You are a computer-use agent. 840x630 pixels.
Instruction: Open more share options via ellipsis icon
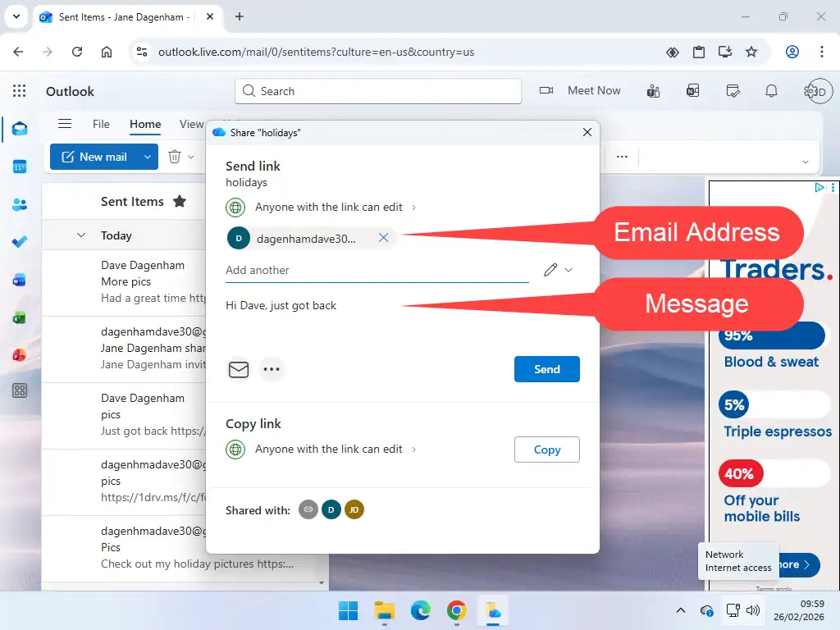[272, 369]
